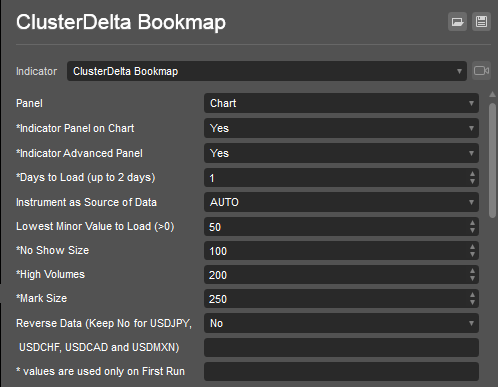This screenshot has width=498, height=387.
Task: Increase Lowest Minor Value with up arrow
Action: pyautogui.click(x=472, y=223)
